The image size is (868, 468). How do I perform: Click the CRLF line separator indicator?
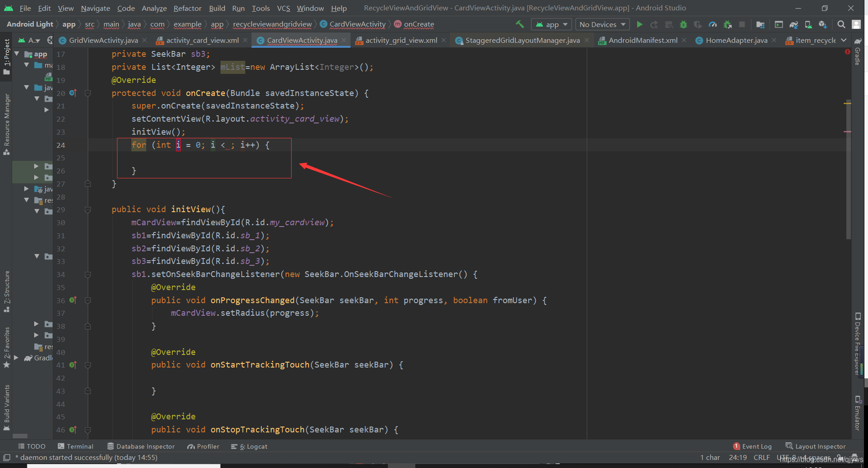tap(761, 458)
